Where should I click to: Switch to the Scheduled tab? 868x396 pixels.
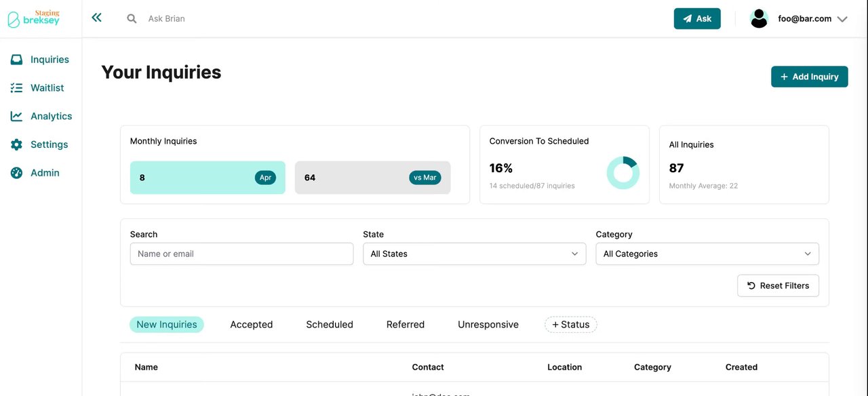click(x=330, y=324)
